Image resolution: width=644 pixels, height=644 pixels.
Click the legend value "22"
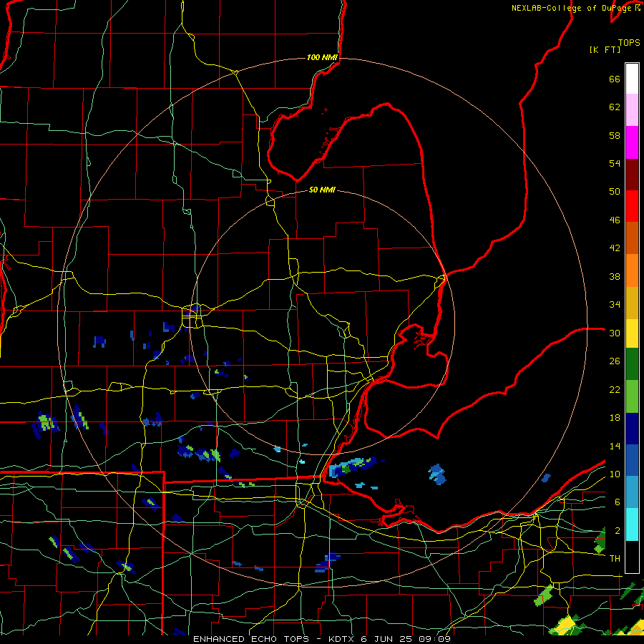click(615, 390)
